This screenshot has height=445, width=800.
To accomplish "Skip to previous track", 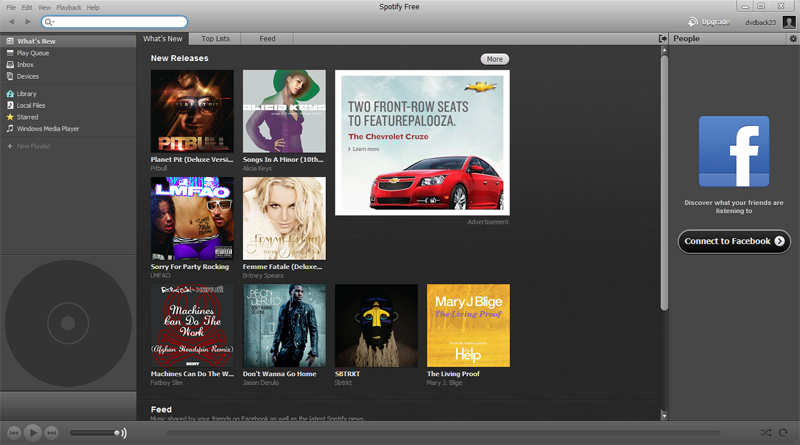I will click(14, 433).
